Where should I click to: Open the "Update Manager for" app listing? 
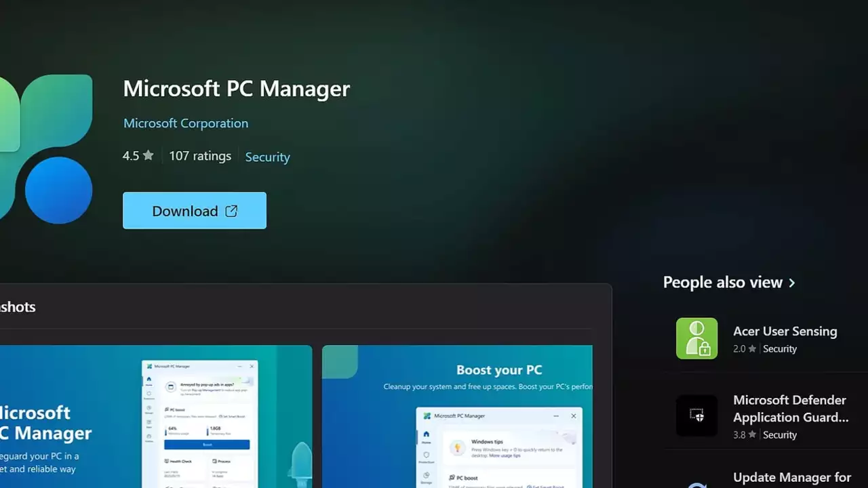[x=792, y=478]
